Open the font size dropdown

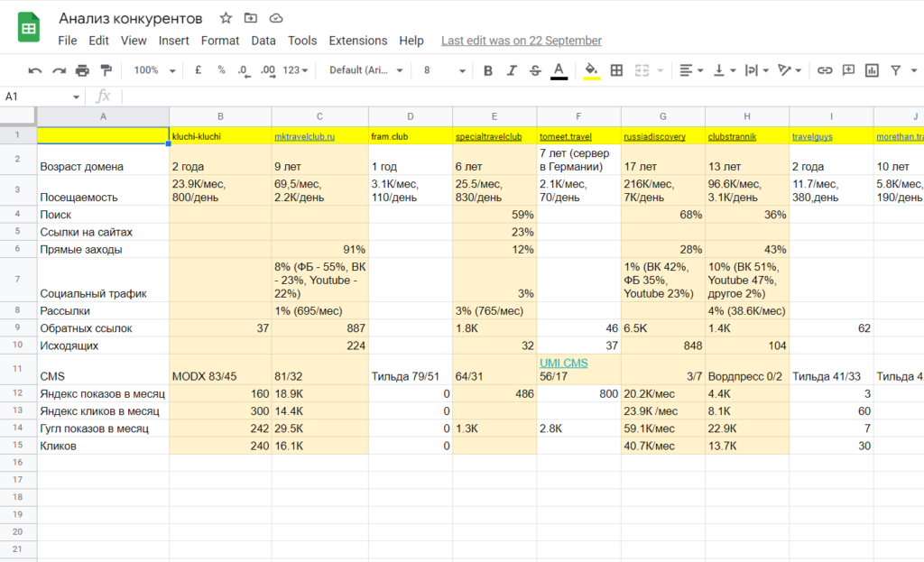(x=444, y=70)
